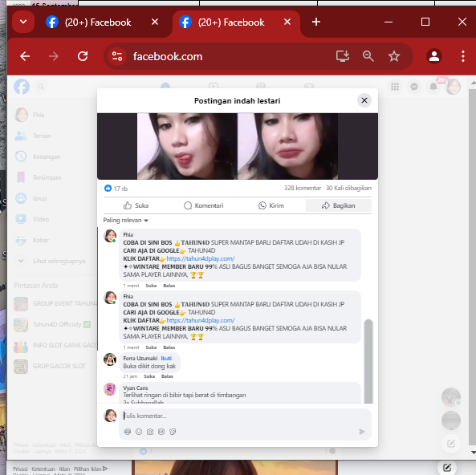The image size is (476, 475).
Task: Expand Lihat selengkapnya in the sidebar
Action: (55, 261)
